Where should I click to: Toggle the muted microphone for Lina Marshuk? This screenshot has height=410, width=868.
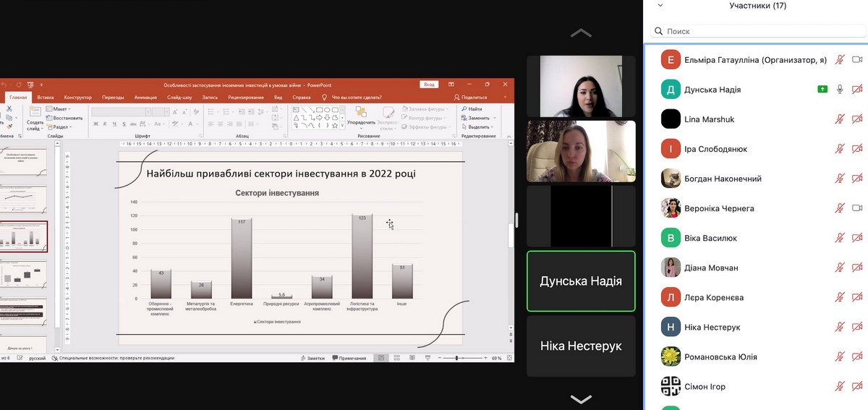pos(840,119)
